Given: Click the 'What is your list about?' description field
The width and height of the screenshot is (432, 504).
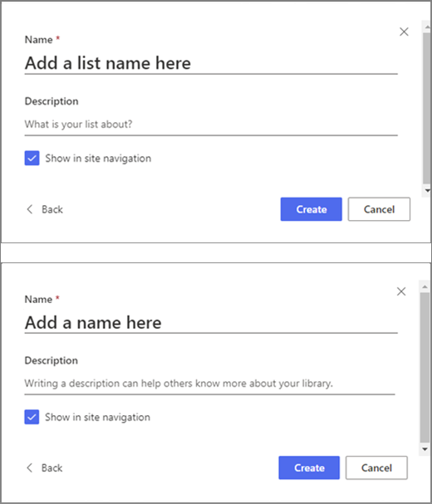Looking at the screenshot, I should (x=211, y=125).
